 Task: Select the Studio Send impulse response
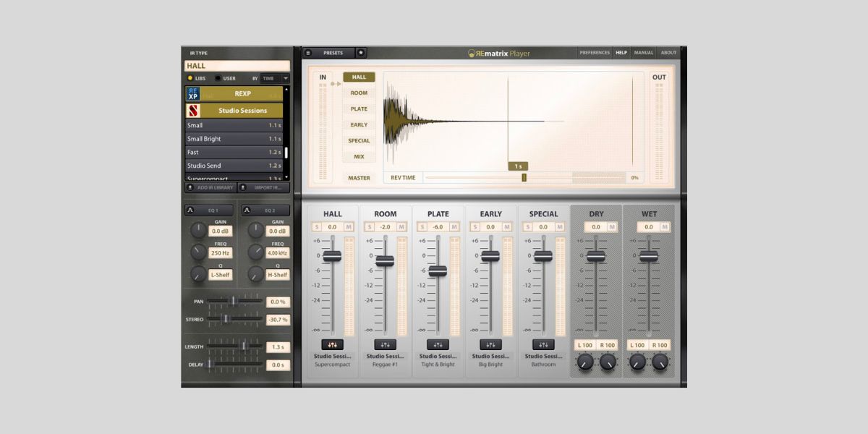pyautogui.click(x=234, y=166)
